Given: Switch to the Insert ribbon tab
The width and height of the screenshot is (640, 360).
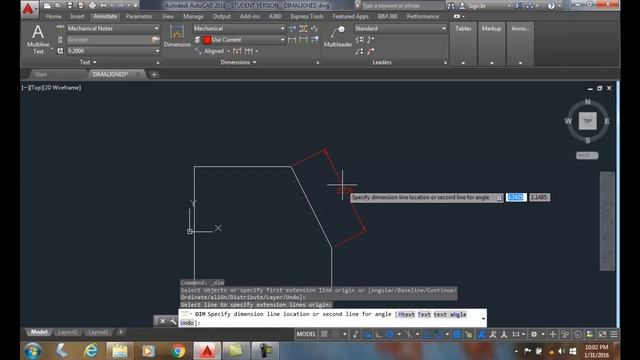Looking at the screenshot, I should pyautogui.click(x=77, y=16).
